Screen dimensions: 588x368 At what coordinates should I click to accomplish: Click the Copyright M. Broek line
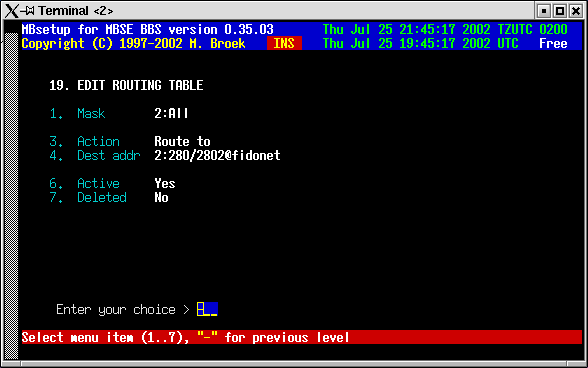pos(133,43)
